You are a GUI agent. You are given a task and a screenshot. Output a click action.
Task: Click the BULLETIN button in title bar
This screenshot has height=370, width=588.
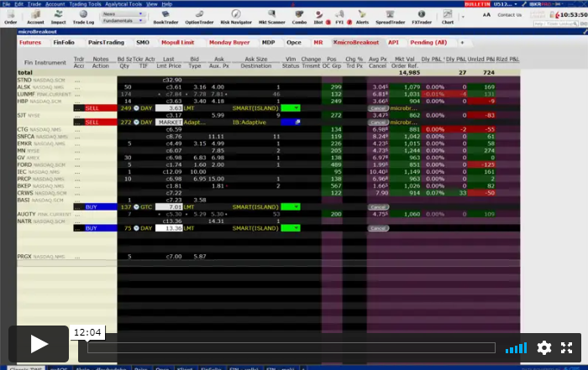(x=477, y=3)
